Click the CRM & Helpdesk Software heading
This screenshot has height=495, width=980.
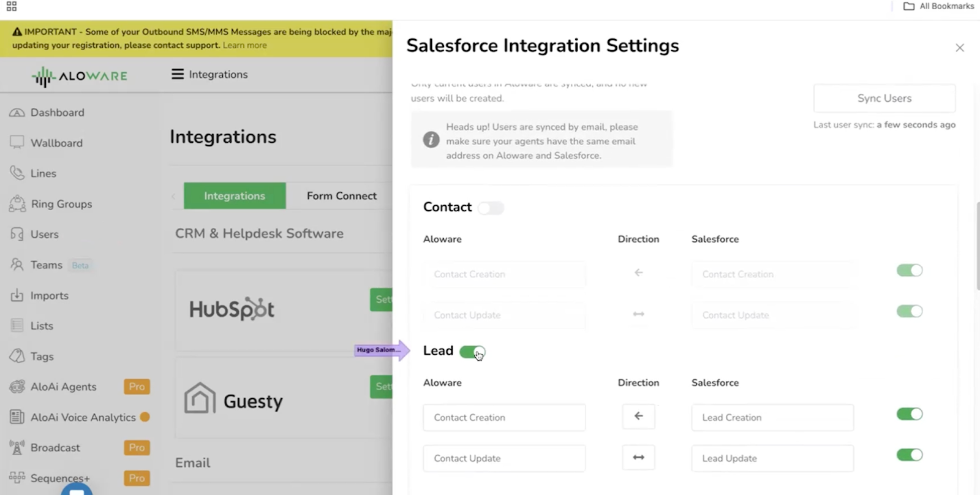click(259, 233)
